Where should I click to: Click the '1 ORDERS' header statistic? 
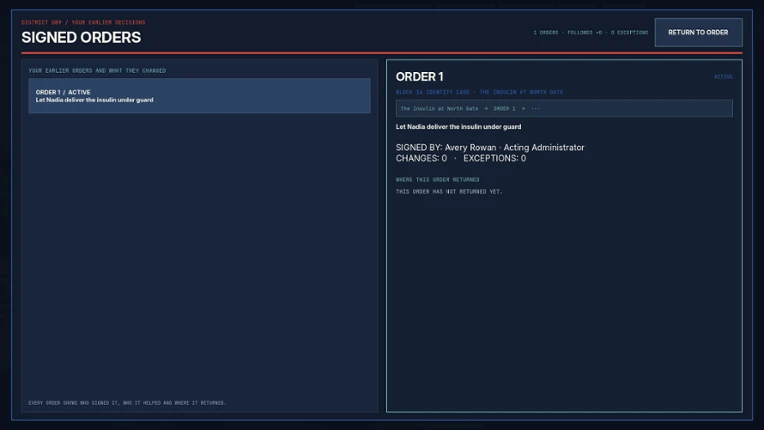546,33
